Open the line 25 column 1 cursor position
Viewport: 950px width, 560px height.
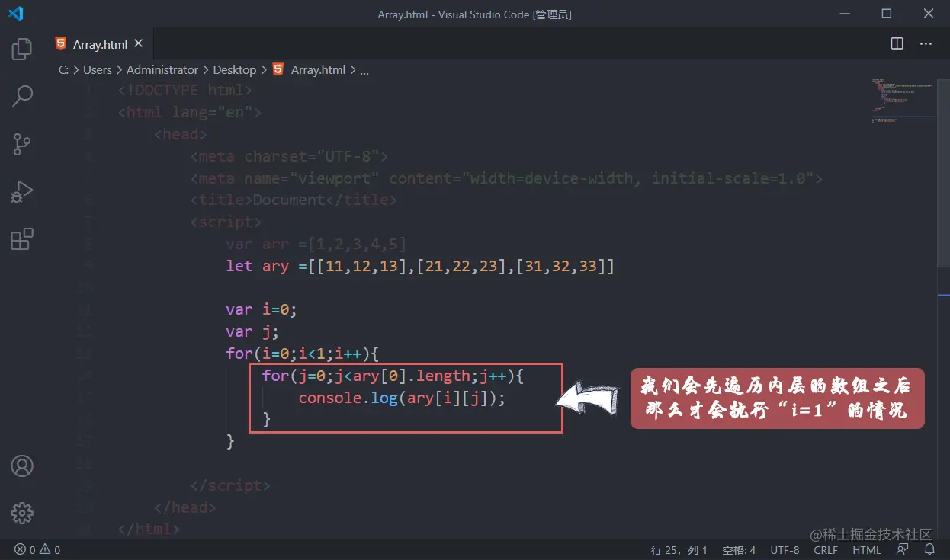(x=680, y=549)
